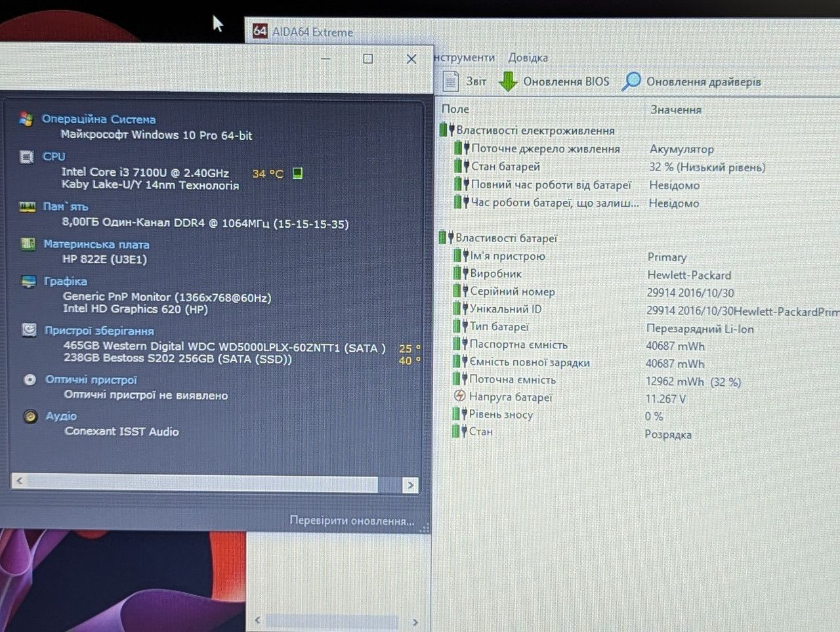The height and width of the screenshot is (632, 840).
Task: Click the icon beside Стан батареї
Action: (x=462, y=166)
